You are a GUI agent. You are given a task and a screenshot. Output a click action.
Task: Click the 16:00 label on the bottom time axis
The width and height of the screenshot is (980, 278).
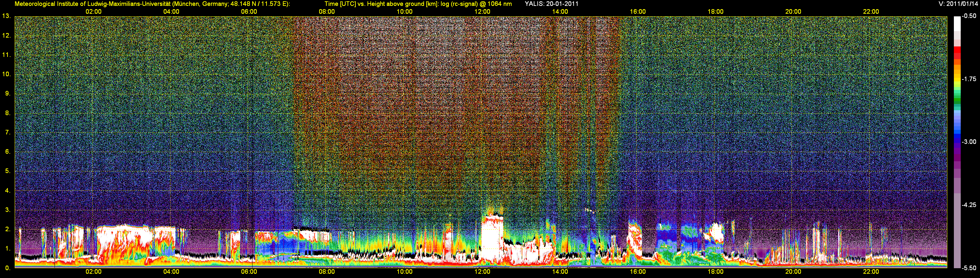coord(638,272)
